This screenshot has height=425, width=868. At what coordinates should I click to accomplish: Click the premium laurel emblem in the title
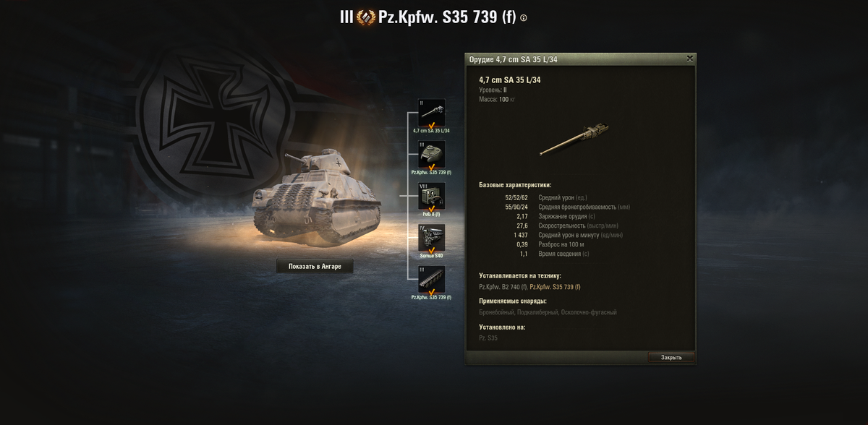(x=366, y=17)
